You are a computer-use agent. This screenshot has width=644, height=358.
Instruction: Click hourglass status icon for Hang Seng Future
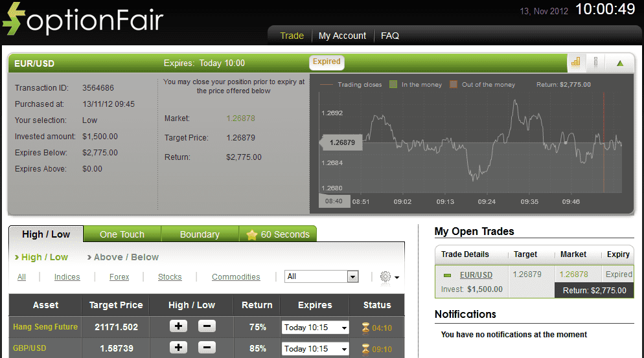(365, 328)
